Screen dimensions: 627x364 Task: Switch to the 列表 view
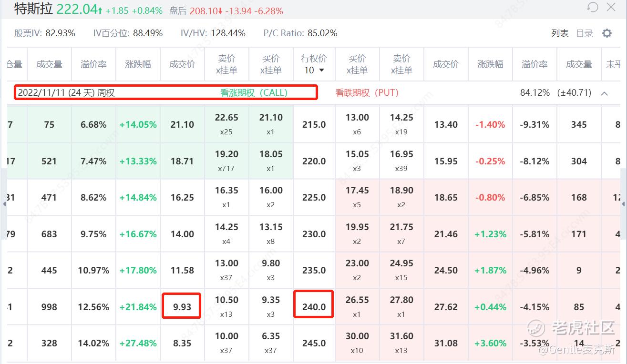tap(560, 33)
